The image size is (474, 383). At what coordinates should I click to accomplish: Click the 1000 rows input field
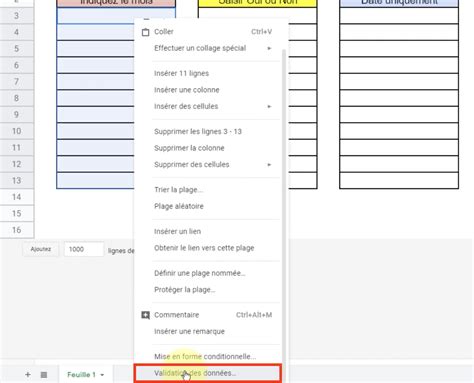pos(84,249)
